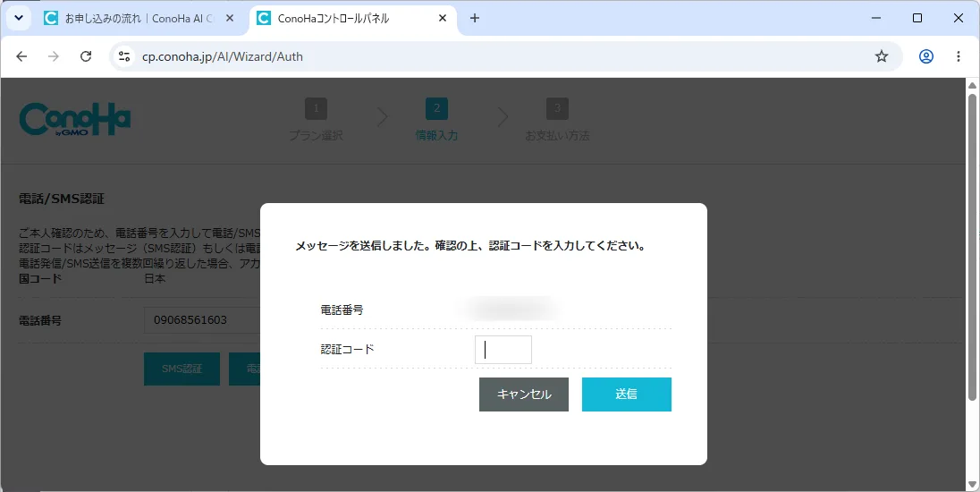Viewport: 980px width, 492px height.
Task: Click the browser forward arrow
Action: pos(54,56)
